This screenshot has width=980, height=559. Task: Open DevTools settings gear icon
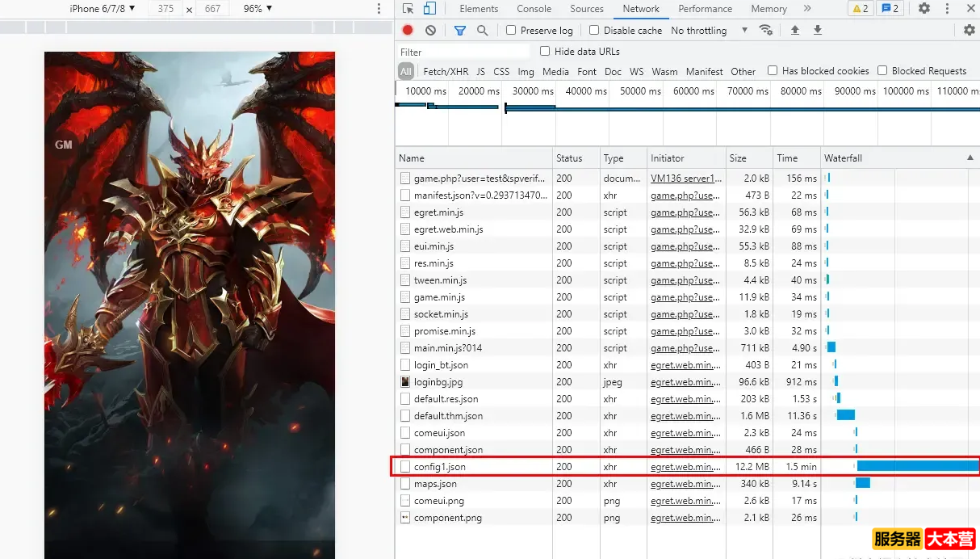point(924,9)
